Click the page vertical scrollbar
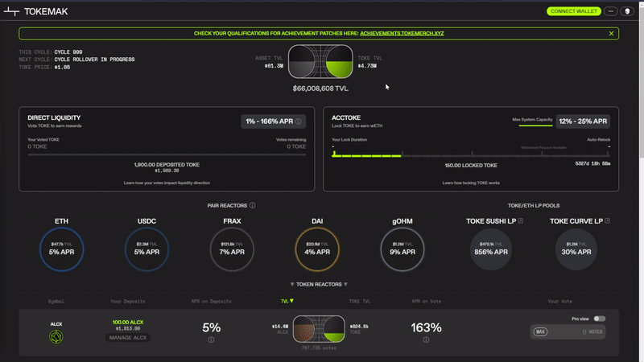This screenshot has height=362, width=644. pyautogui.click(x=642, y=82)
